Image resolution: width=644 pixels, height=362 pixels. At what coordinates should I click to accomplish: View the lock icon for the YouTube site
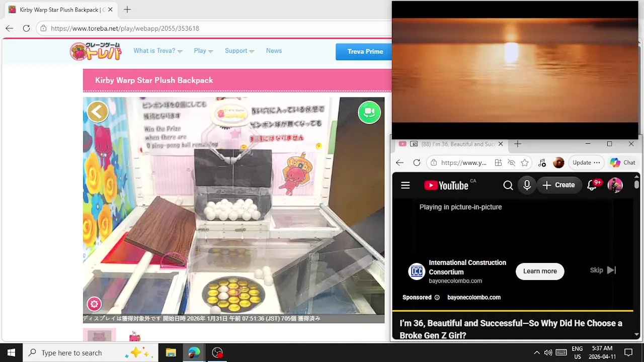[x=434, y=162]
